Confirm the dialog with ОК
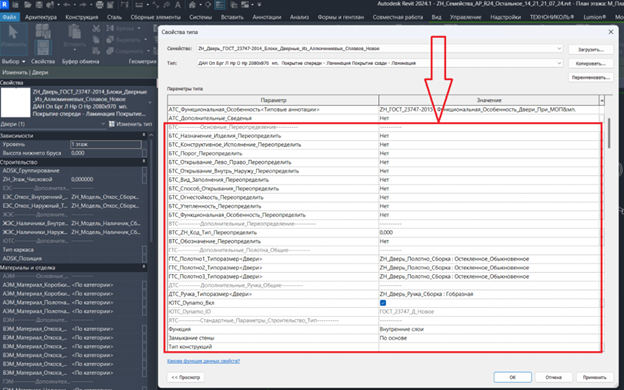The image size is (624, 390). 513,377
